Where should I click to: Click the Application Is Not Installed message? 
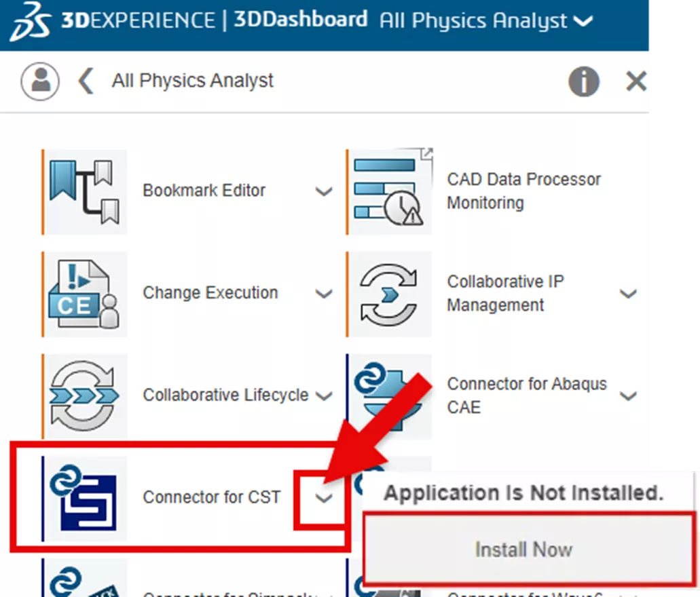tap(523, 493)
